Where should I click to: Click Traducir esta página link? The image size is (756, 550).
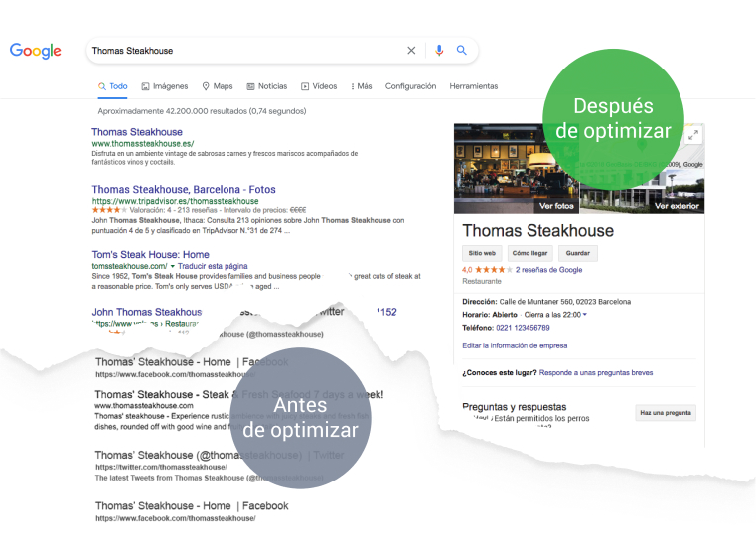[213, 266]
